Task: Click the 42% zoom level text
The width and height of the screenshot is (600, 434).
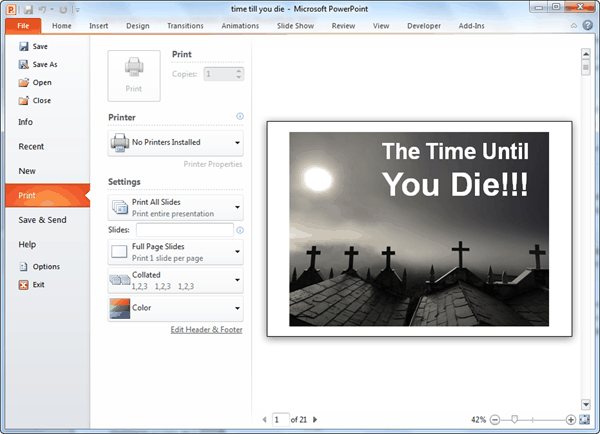Action: coord(478,420)
